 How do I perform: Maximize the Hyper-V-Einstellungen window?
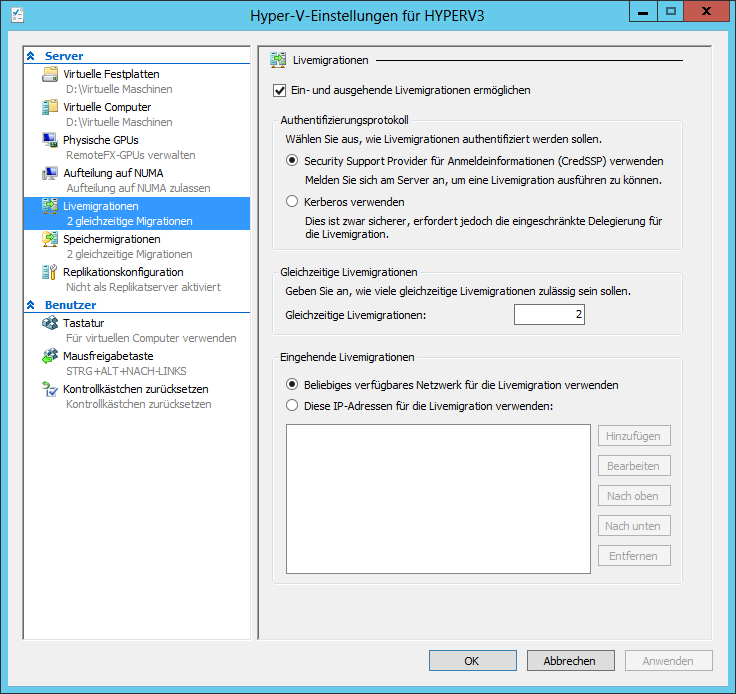tap(671, 12)
